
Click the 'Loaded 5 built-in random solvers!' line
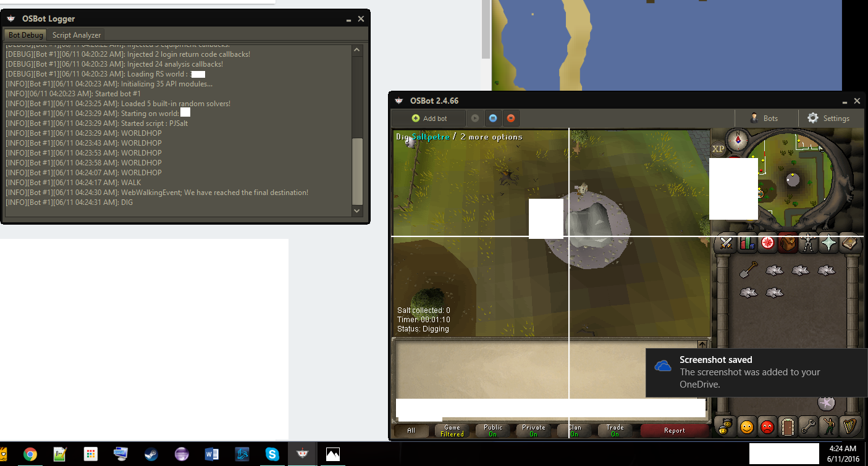tap(118, 104)
